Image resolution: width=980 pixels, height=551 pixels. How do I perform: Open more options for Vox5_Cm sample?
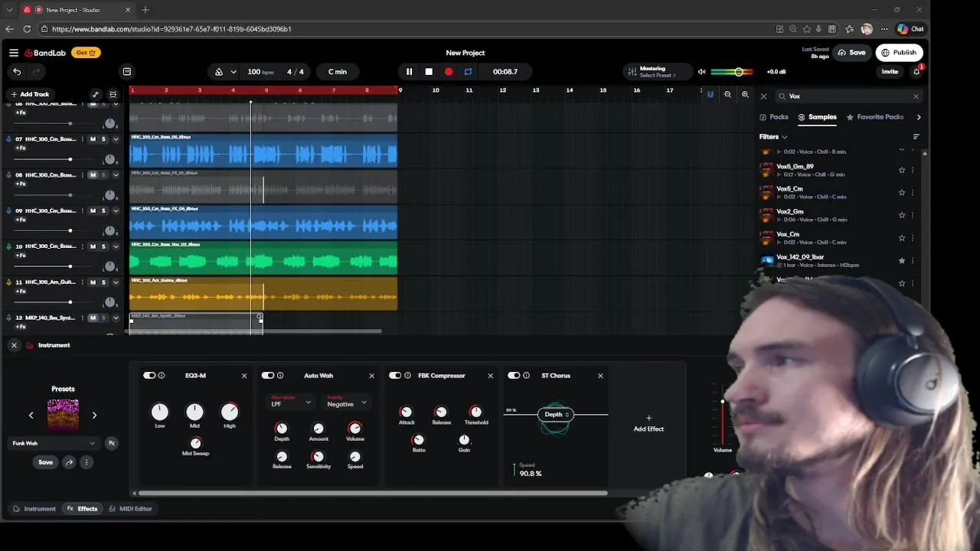pyautogui.click(x=913, y=192)
